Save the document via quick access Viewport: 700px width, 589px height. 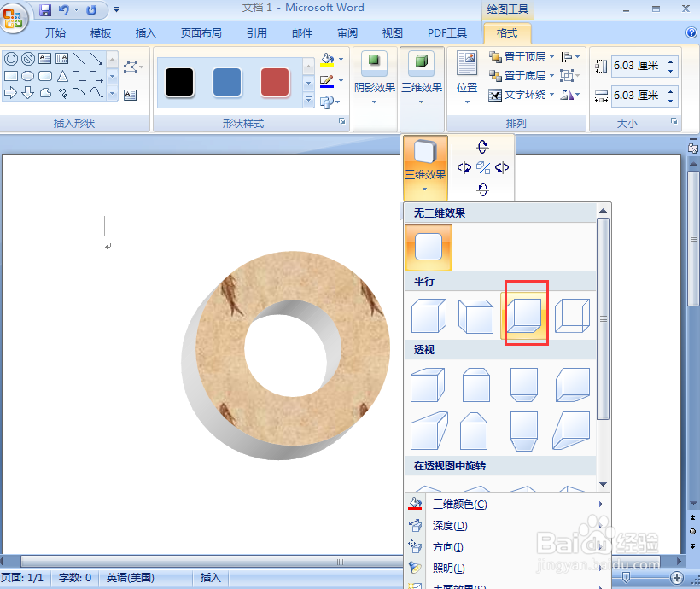(45, 10)
